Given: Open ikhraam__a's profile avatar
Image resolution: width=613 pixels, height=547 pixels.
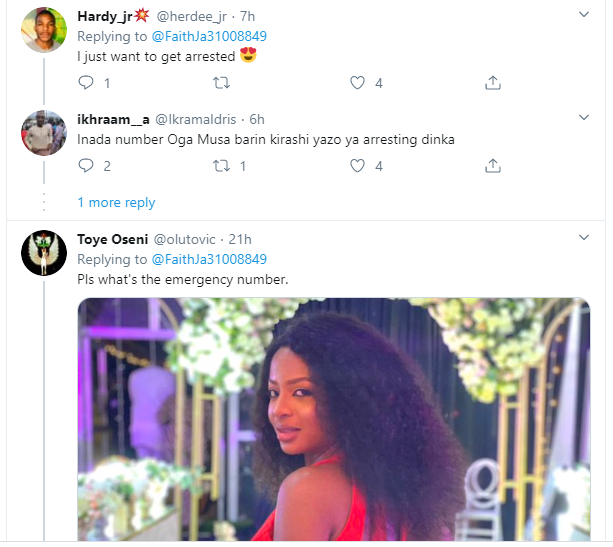Looking at the screenshot, I should coord(43,134).
